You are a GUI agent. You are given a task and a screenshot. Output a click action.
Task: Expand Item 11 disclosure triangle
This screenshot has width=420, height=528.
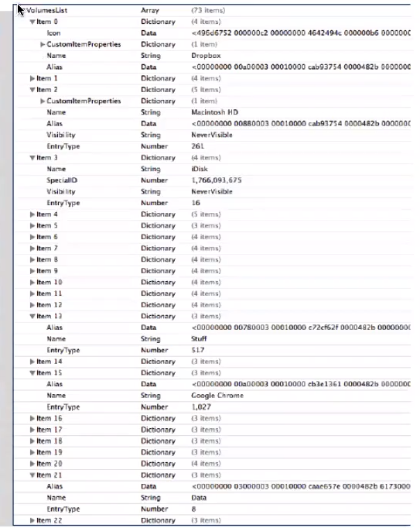pos(32,293)
